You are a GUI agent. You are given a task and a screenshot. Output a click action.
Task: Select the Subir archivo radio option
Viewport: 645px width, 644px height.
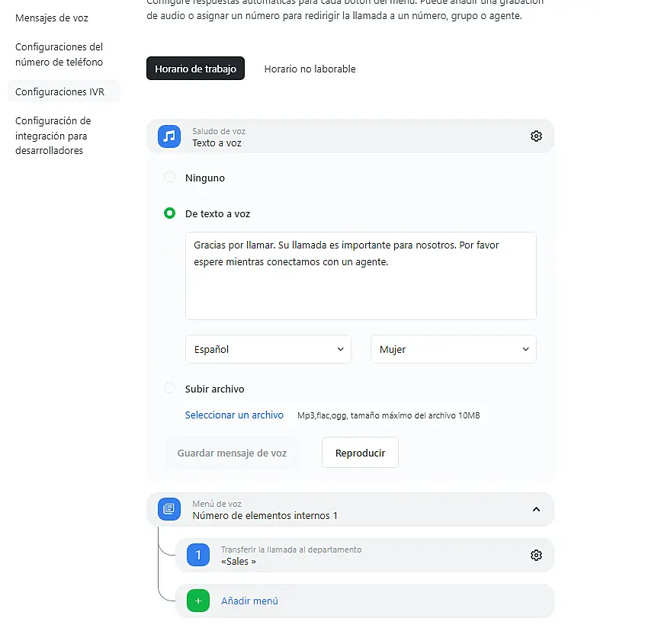pyautogui.click(x=170, y=389)
